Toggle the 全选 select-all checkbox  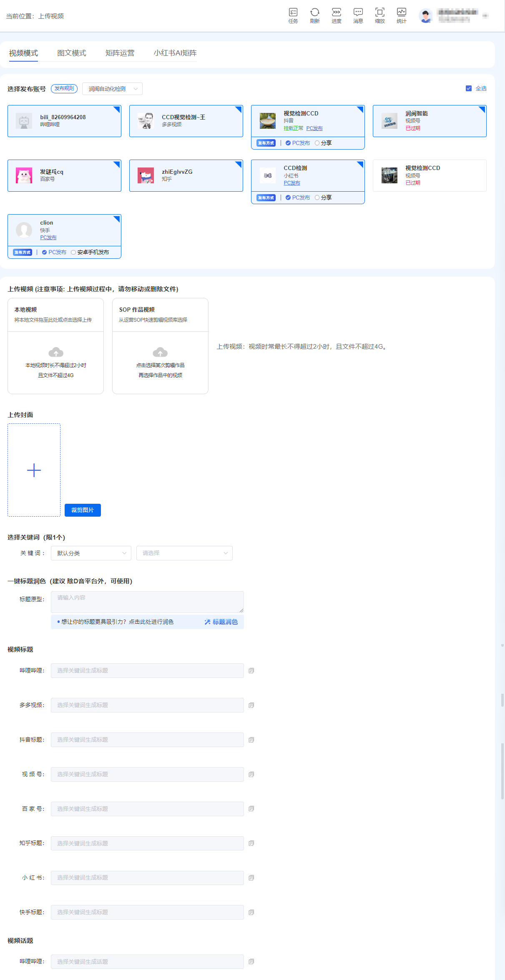tap(469, 88)
